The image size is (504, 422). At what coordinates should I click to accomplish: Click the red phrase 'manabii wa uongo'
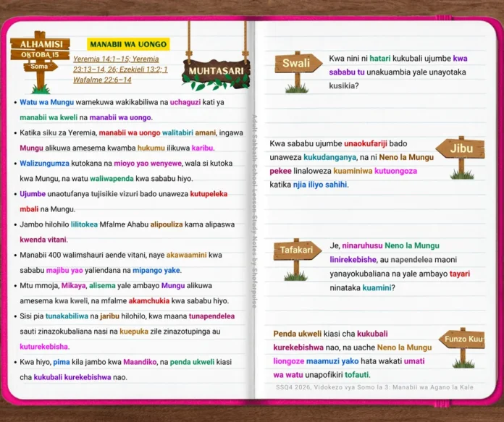coord(130,132)
